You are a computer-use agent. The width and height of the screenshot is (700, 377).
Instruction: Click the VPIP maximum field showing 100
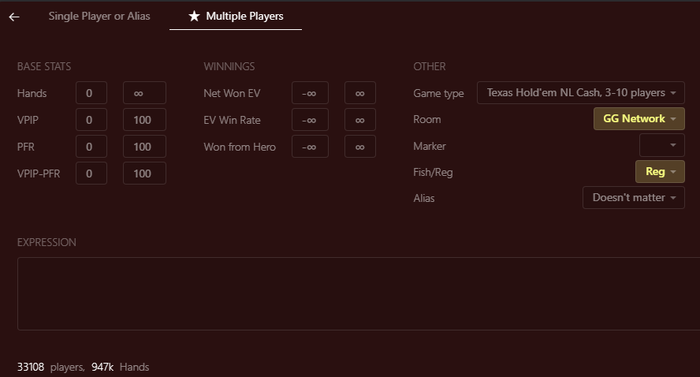pyautogui.click(x=145, y=120)
